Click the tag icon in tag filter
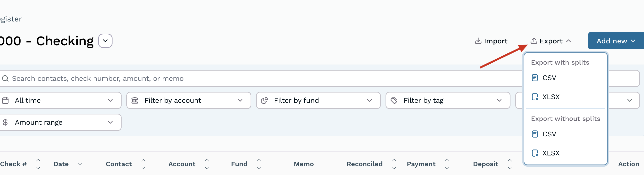644x175 pixels. 394,101
